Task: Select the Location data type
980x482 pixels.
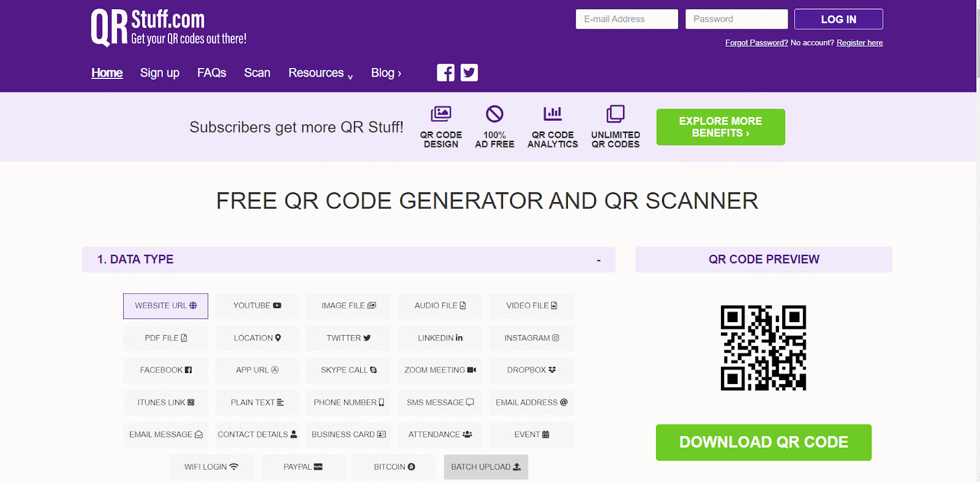Action: tap(257, 338)
